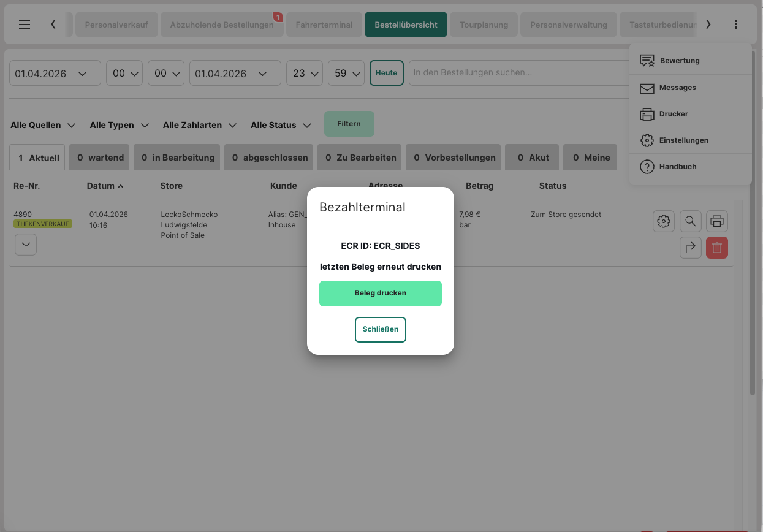Open the hamburger main menu
The height and width of the screenshot is (532, 763).
point(25,25)
